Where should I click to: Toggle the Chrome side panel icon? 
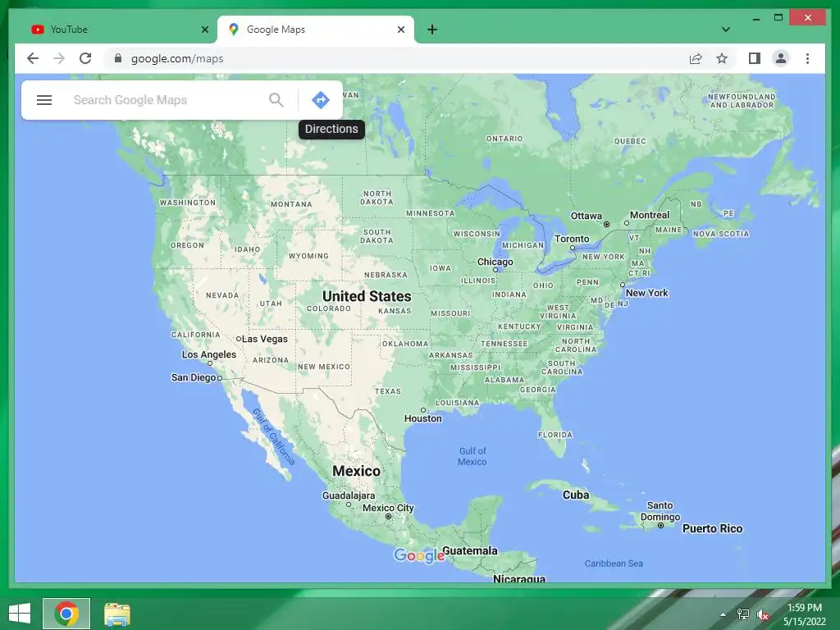[755, 58]
